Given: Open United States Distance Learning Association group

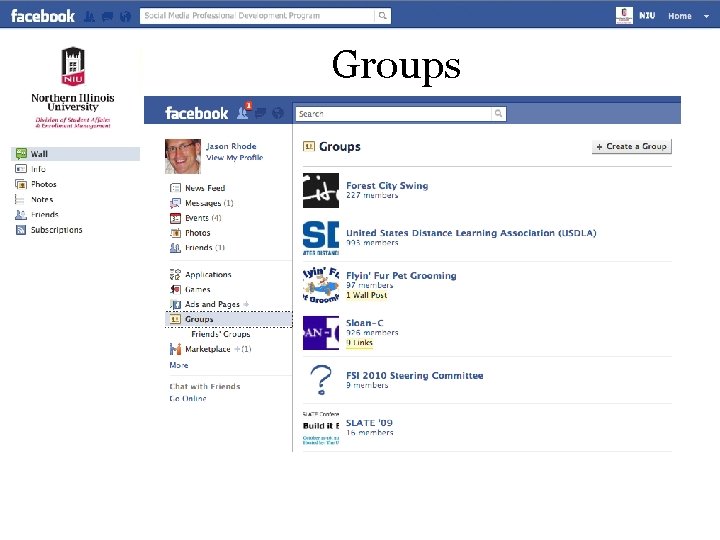Looking at the screenshot, I should point(471,233).
